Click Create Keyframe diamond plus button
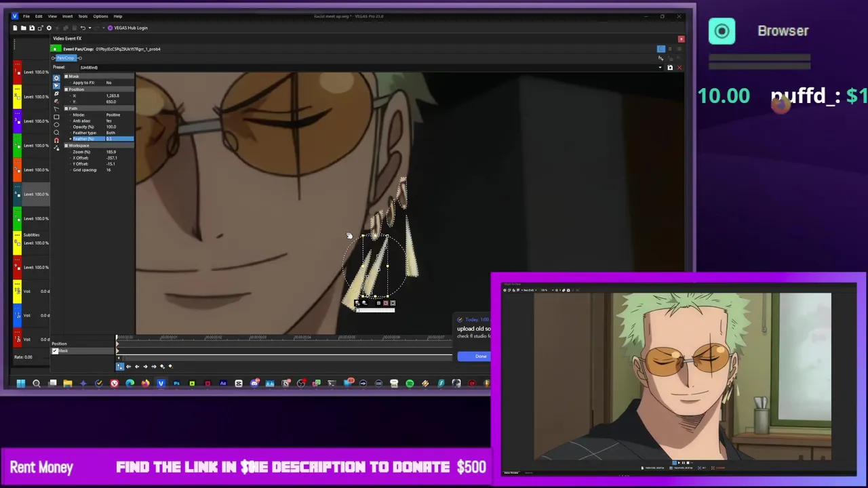This screenshot has width=868, height=488. click(x=162, y=367)
